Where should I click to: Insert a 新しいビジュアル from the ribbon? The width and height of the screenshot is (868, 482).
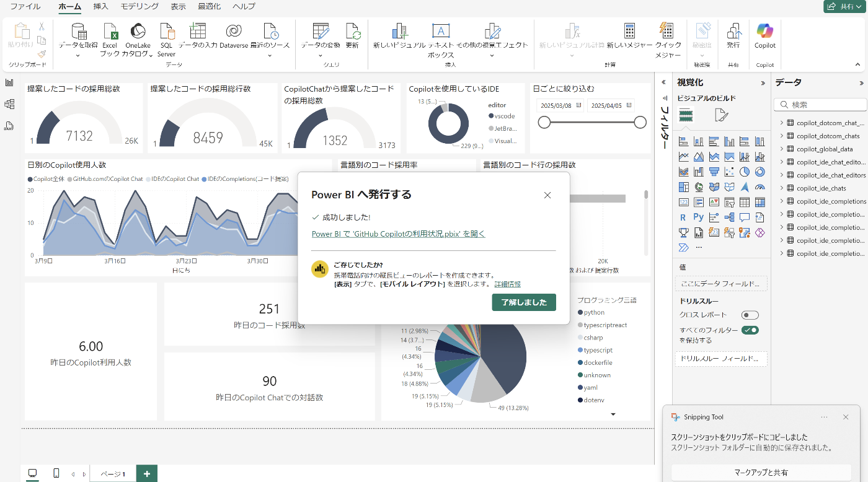click(399, 36)
